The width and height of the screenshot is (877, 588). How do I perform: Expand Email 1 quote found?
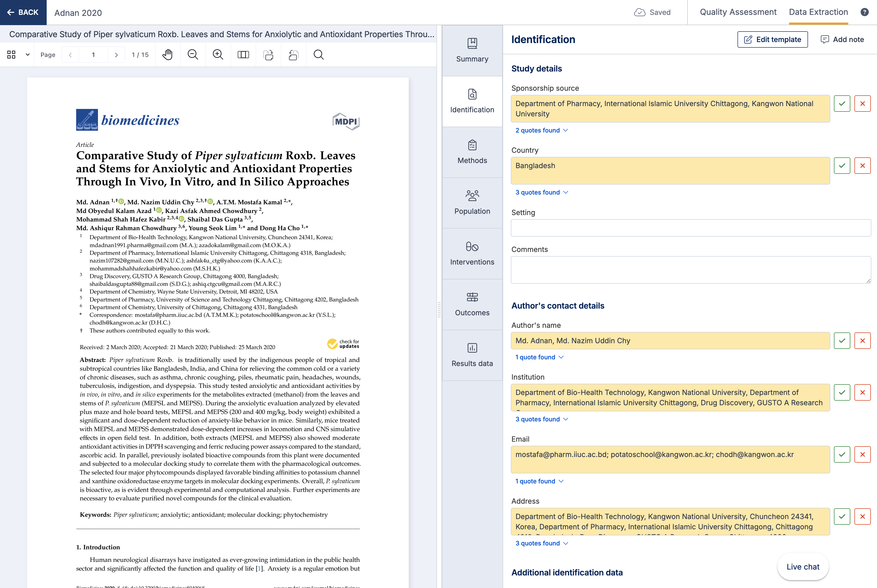539,481
